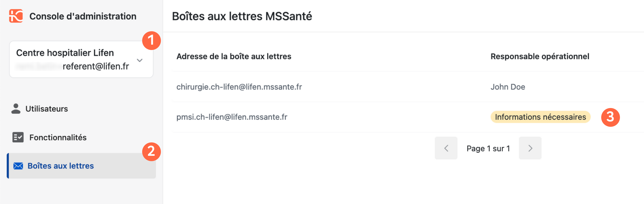The image size is (644, 204).
Task: Click the orange step 3 badge
Action: pyautogui.click(x=610, y=117)
